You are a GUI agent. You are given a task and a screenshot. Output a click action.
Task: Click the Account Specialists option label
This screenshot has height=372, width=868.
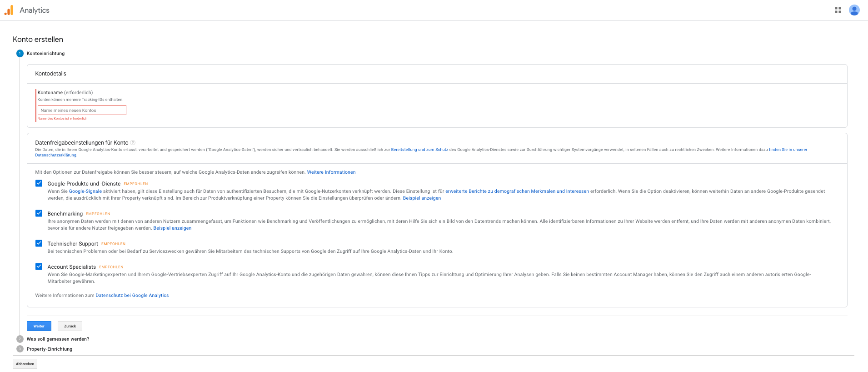click(72, 267)
